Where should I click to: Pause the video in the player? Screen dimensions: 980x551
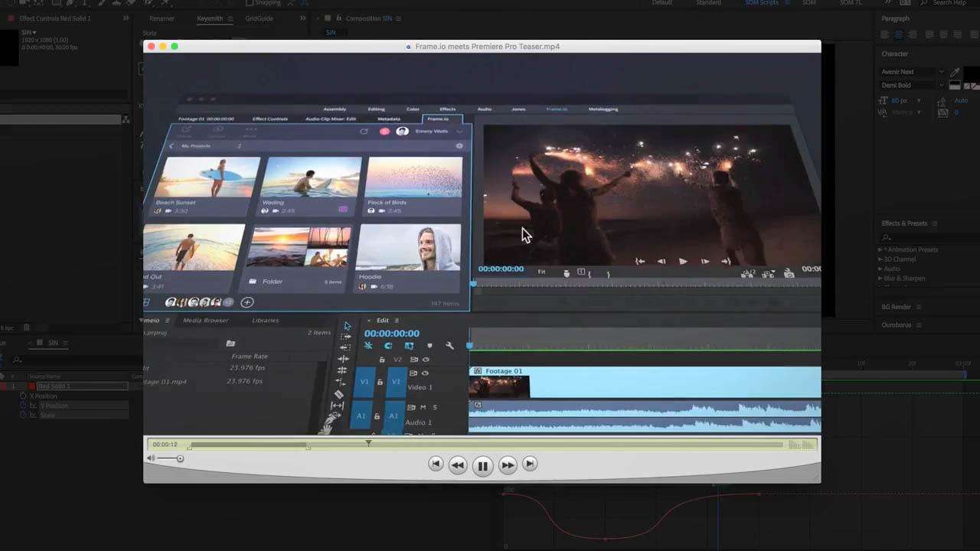point(482,465)
